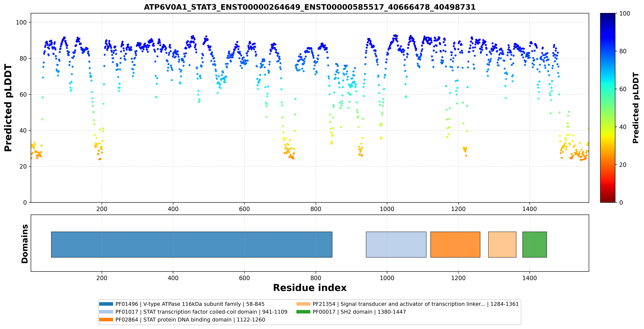This screenshot has height=329, width=644.
Task: Click the plot title ATPV0A1_STAT3 text
Action: [x=310, y=7]
